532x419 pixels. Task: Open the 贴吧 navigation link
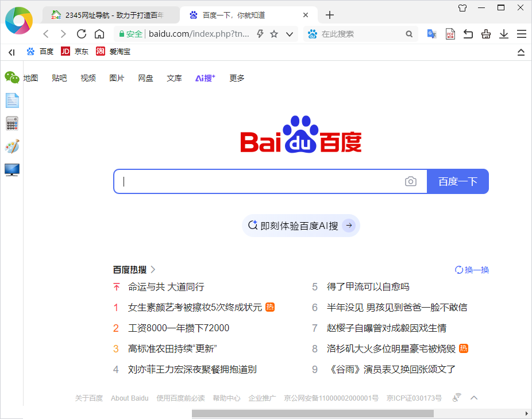click(x=59, y=78)
